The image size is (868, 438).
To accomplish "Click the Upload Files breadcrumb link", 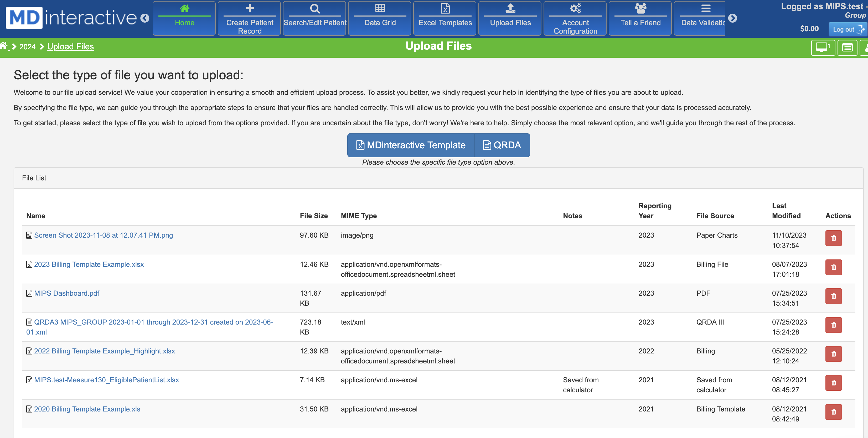I will (70, 46).
